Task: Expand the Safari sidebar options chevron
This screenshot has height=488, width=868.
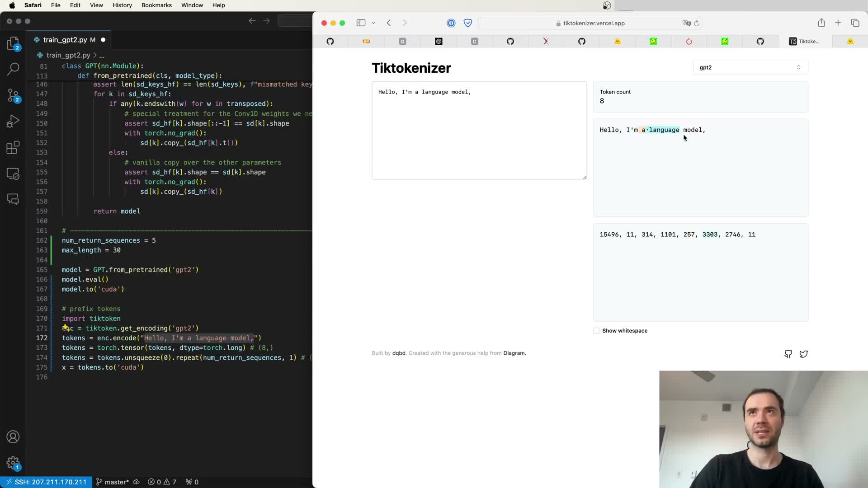Action: [373, 23]
